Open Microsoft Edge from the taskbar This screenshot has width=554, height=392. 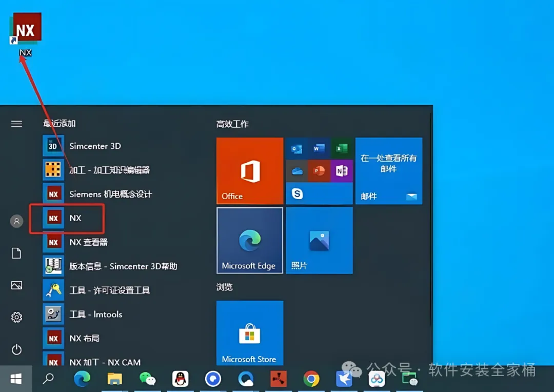(x=82, y=379)
